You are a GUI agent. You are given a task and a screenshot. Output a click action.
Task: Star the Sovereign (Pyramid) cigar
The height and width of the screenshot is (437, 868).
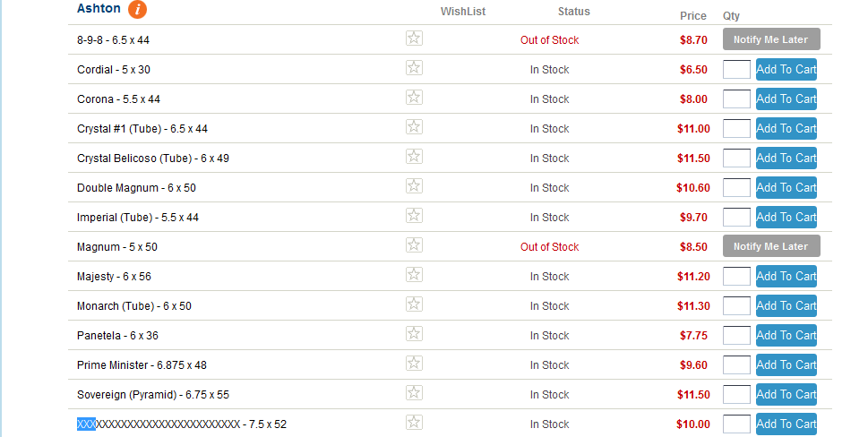tap(414, 392)
